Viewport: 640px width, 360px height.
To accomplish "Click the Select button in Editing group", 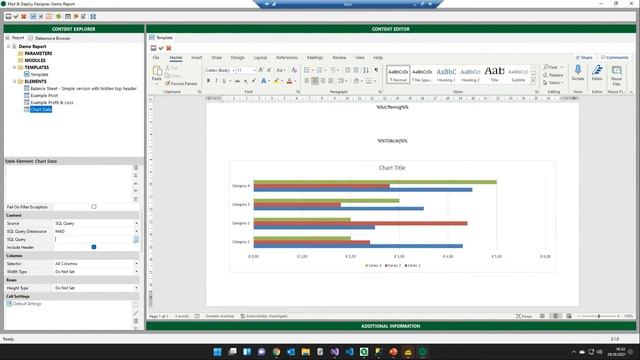I will click(553, 82).
